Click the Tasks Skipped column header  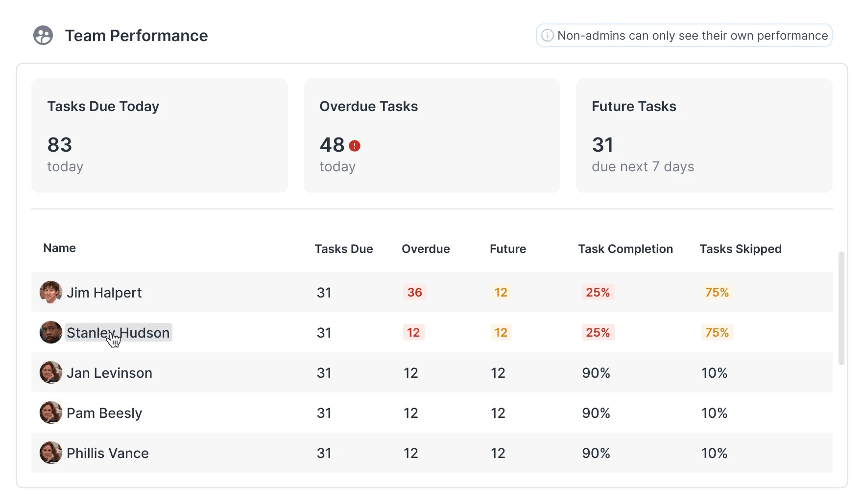click(741, 249)
